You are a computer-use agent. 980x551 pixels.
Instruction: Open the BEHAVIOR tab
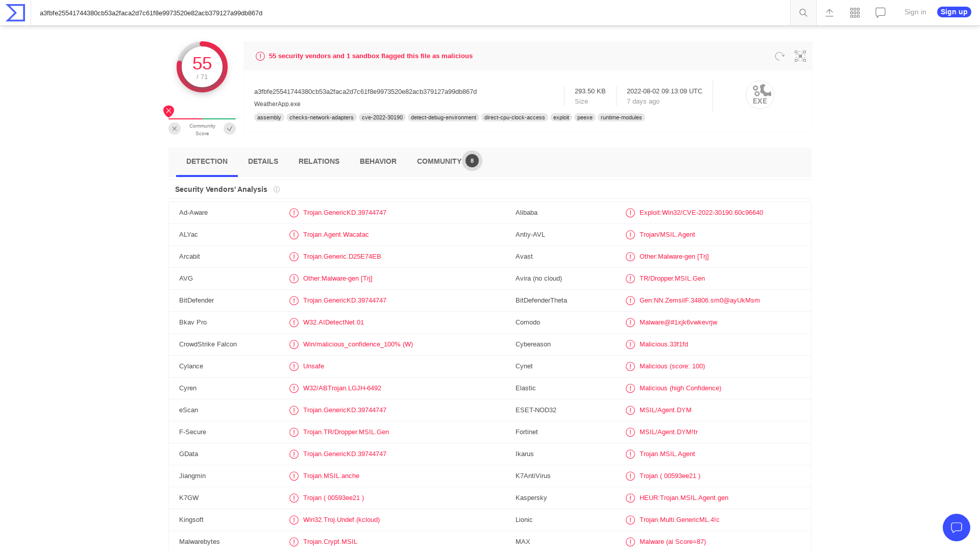pyautogui.click(x=378, y=161)
